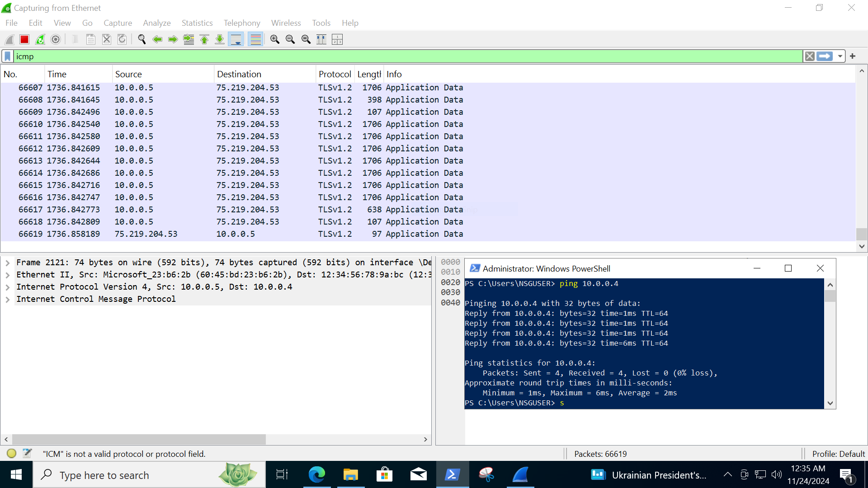This screenshot has height=488, width=868.
Task: Click Profile: Default in status bar
Action: point(838,454)
